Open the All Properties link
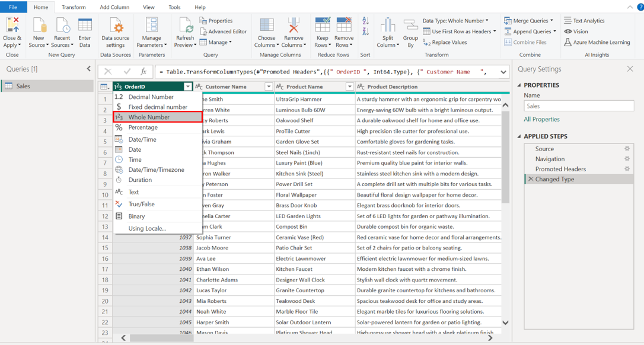Image resolution: width=644 pixels, height=345 pixels. [x=541, y=119]
